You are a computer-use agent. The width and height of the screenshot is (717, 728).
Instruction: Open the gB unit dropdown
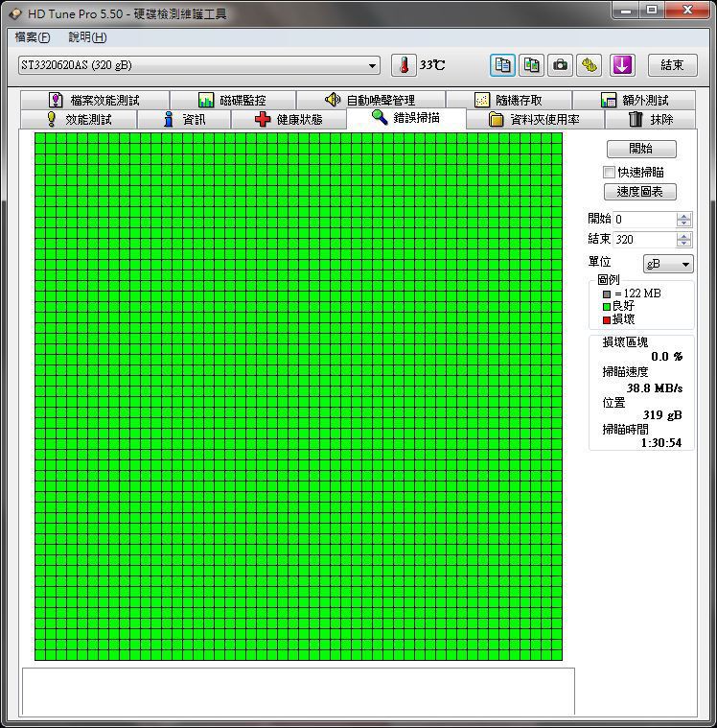coord(668,264)
